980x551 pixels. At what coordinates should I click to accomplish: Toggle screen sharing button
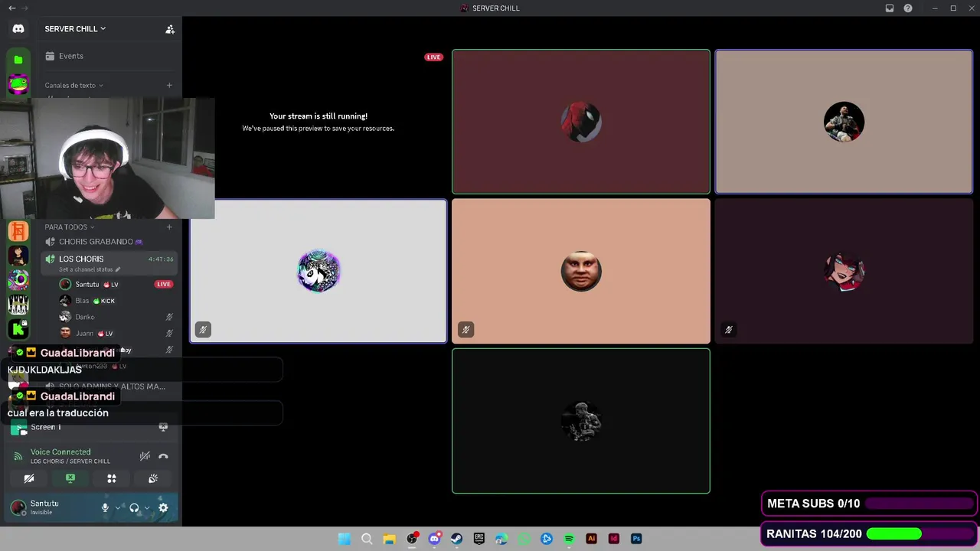pyautogui.click(x=70, y=478)
